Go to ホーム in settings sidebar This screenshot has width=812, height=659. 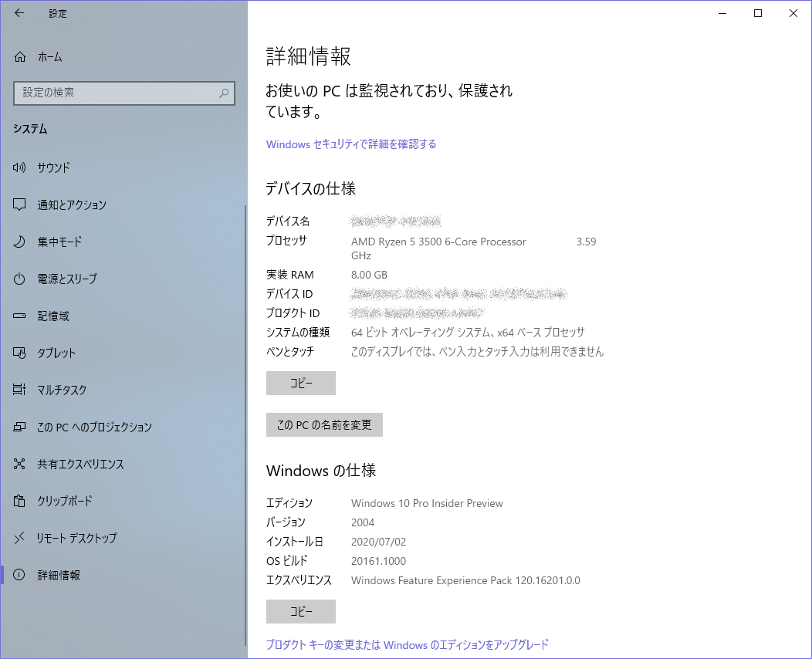click(x=123, y=57)
